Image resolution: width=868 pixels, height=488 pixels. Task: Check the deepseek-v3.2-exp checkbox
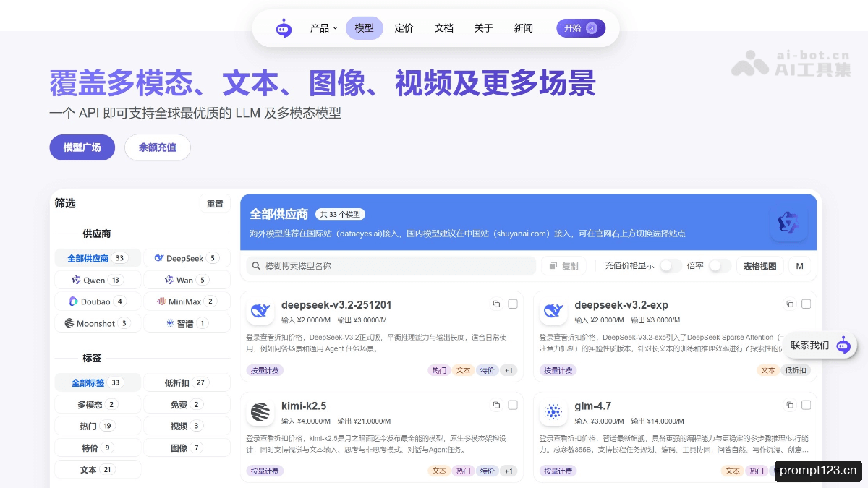coord(807,304)
